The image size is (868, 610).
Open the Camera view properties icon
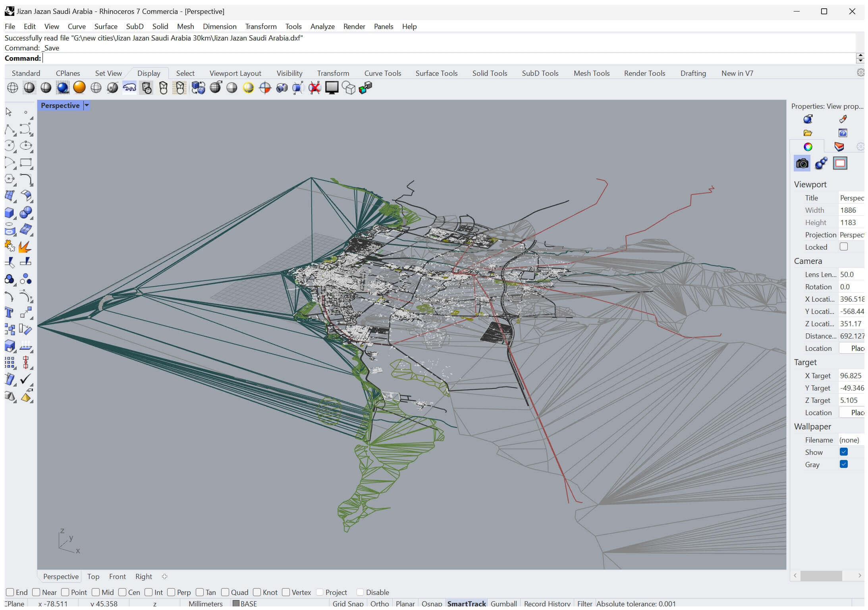[802, 163]
